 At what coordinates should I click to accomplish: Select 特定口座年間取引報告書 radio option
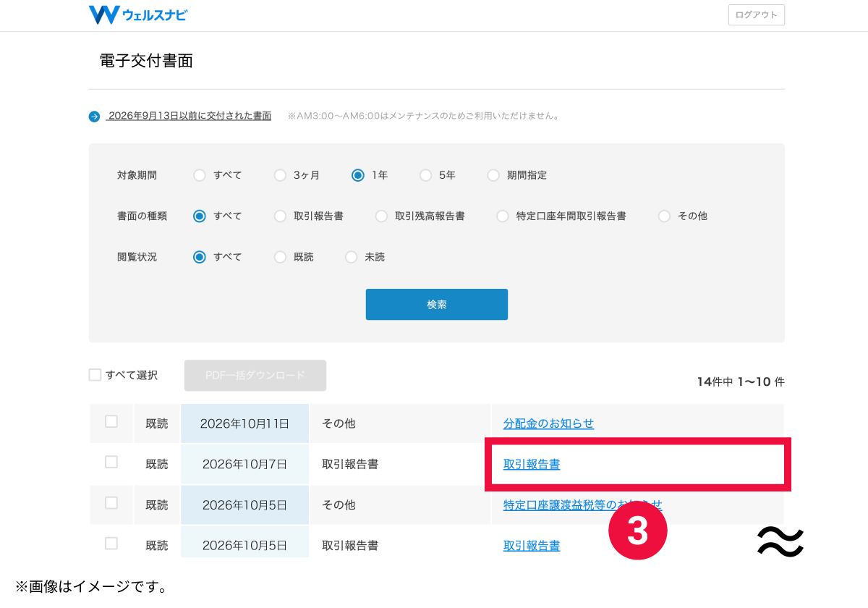click(503, 216)
